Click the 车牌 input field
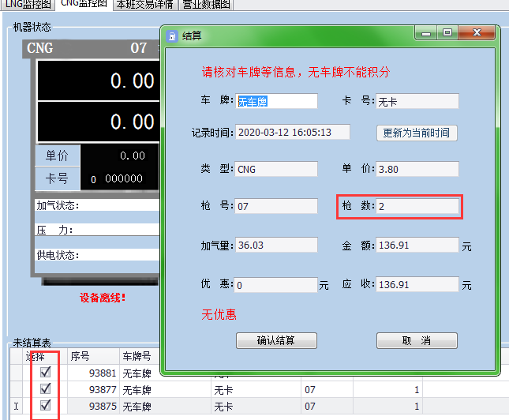The width and height of the screenshot is (509, 420). tap(276, 101)
